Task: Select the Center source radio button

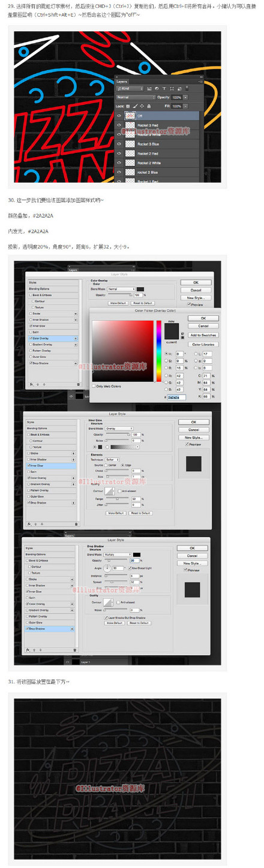Action: tap(107, 465)
